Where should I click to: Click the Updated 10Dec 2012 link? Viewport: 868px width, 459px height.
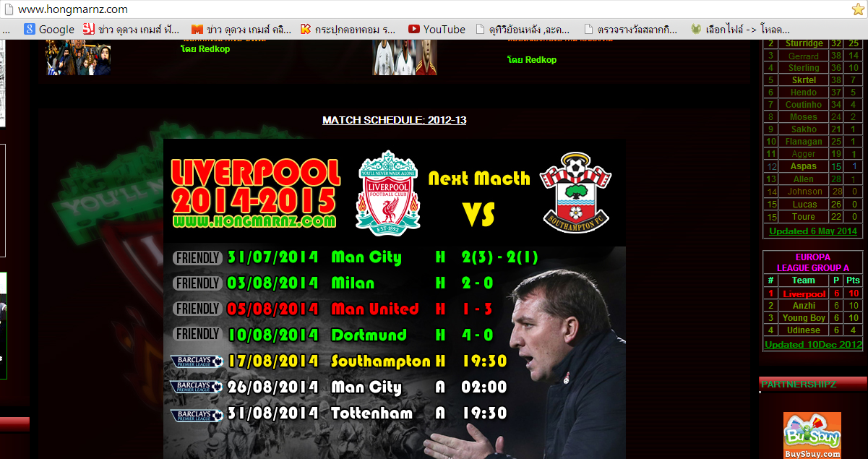[x=813, y=345]
